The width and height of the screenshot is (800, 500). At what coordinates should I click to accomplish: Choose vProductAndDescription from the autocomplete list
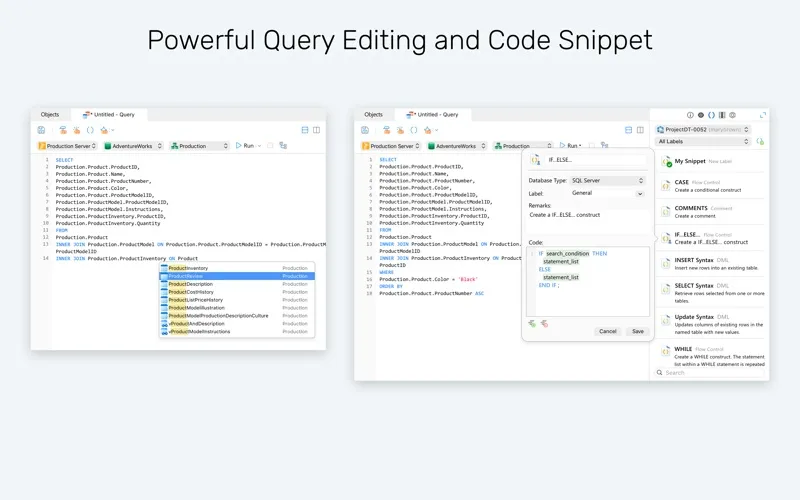(237, 323)
